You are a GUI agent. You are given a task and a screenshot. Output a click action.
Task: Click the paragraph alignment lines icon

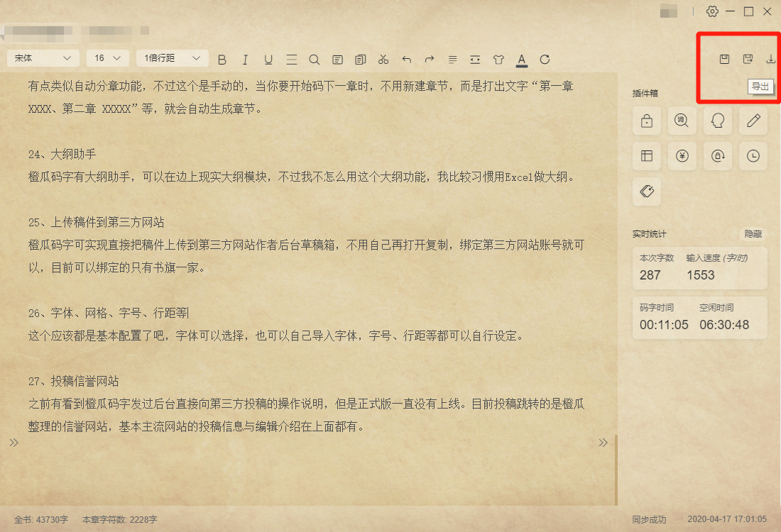pos(452,60)
